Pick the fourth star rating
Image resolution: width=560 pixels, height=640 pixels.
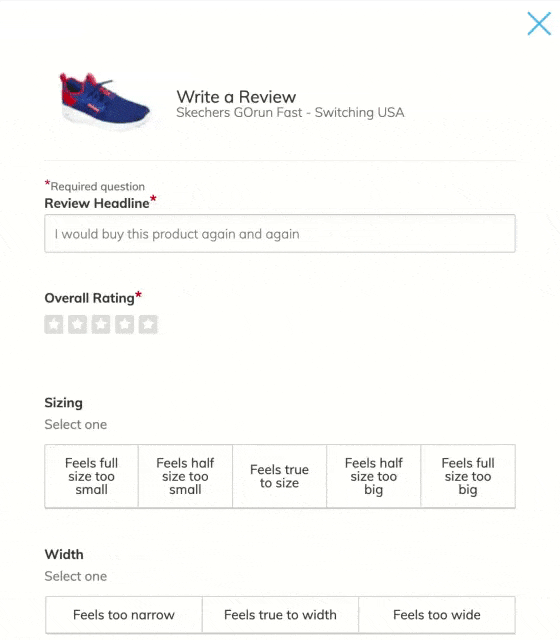coord(124,325)
